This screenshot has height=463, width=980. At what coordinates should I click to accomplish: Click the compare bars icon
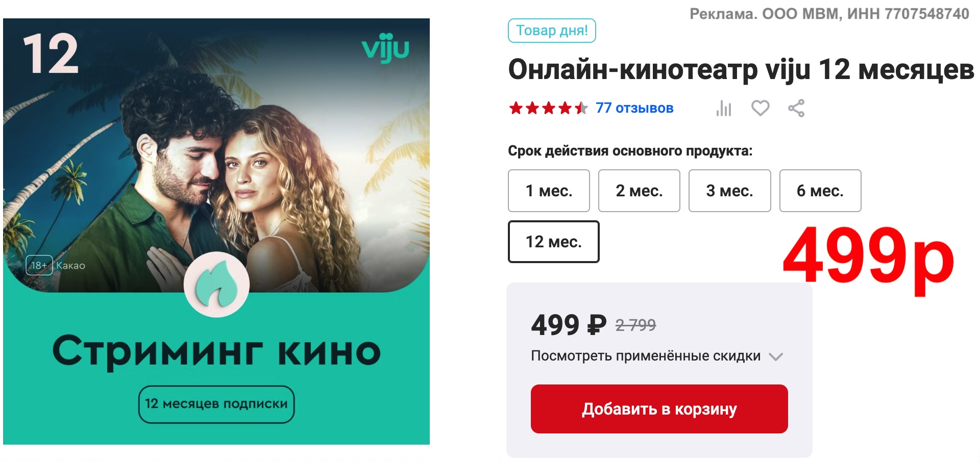tap(724, 108)
